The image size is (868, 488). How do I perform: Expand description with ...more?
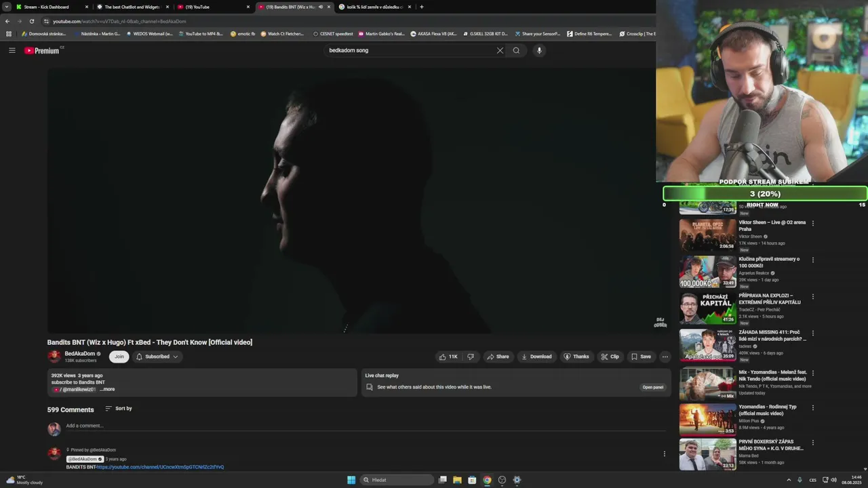[107, 389]
